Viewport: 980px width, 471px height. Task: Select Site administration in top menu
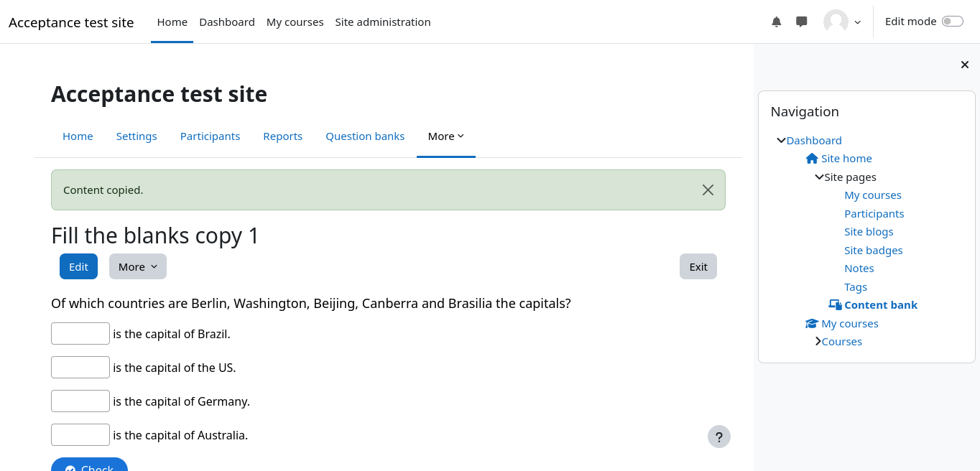pyautogui.click(x=382, y=22)
